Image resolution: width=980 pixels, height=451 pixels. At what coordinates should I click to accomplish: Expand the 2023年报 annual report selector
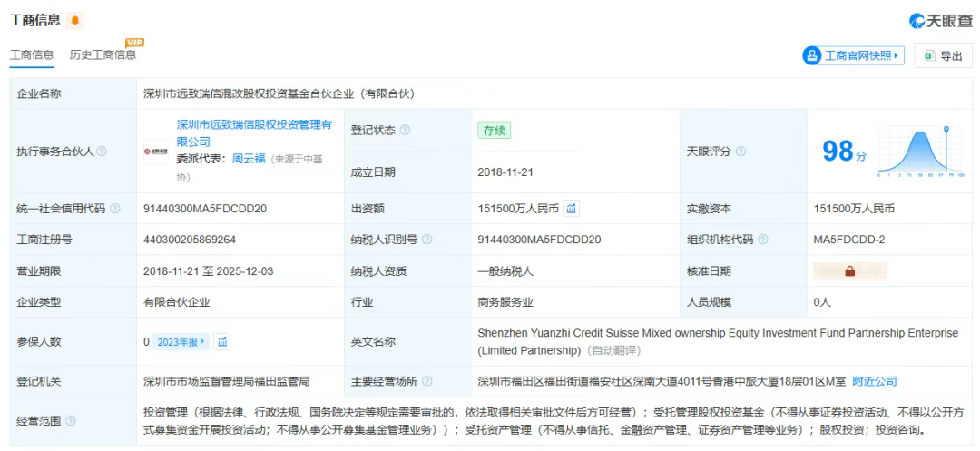(181, 341)
